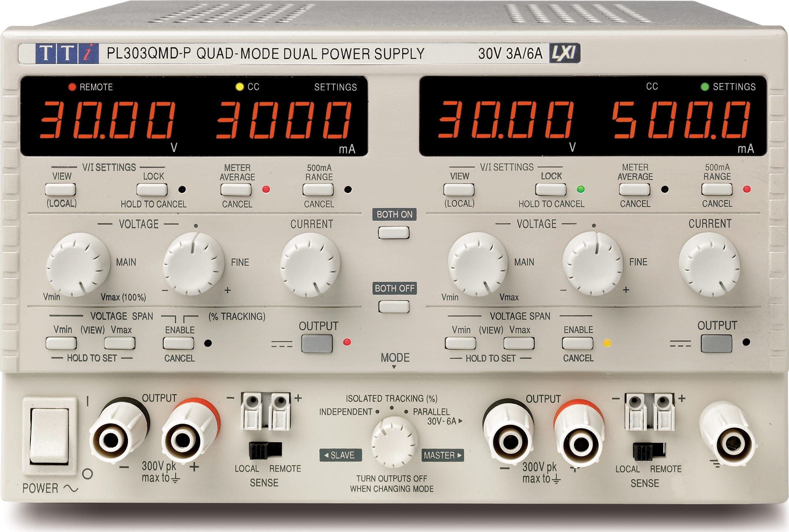Image resolution: width=789 pixels, height=532 pixels.
Task: Click the MASTER mode label
Action: tap(443, 455)
